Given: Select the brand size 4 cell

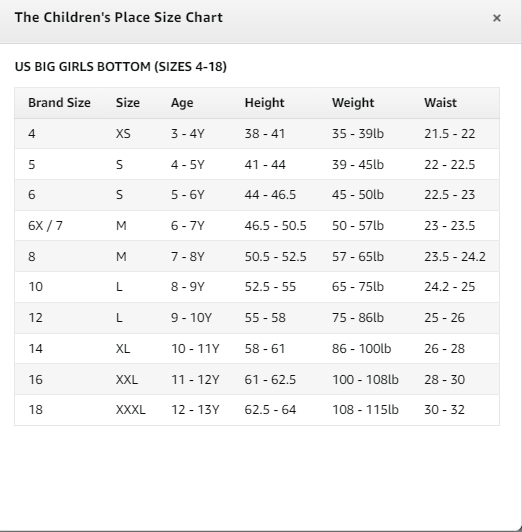Looking at the screenshot, I should tap(32, 134).
